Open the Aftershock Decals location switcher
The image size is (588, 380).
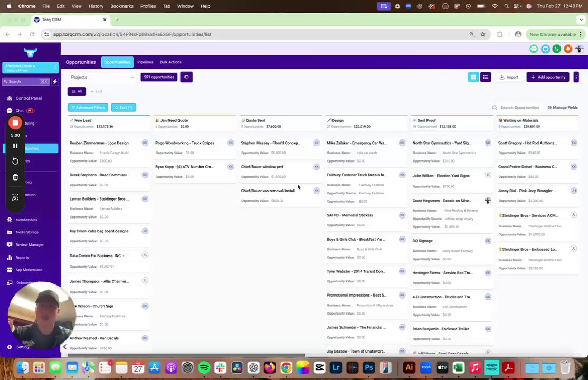[31, 68]
